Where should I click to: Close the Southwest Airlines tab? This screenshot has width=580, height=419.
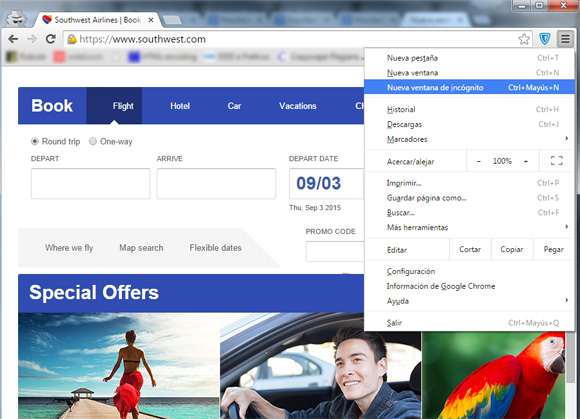click(x=151, y=20)
